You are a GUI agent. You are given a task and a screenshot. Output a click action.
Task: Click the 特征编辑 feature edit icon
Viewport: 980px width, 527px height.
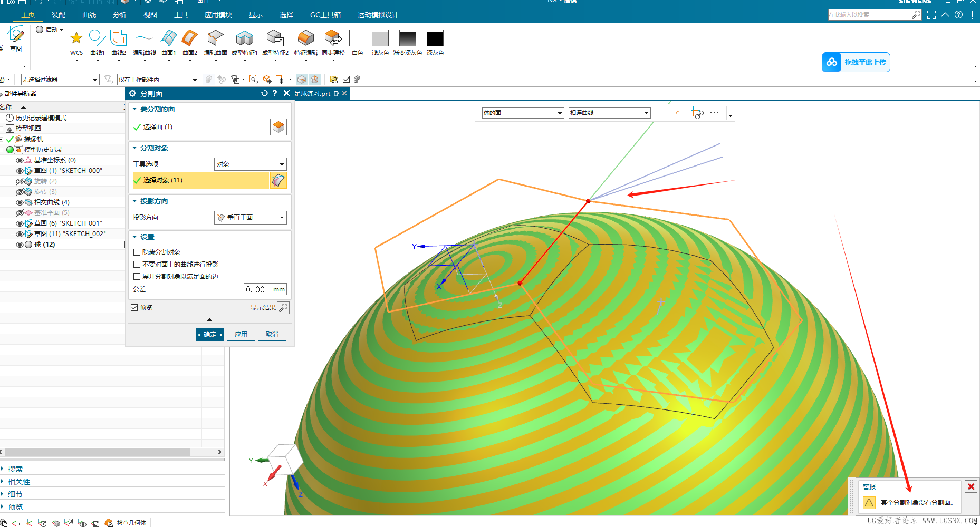[305, 38]
